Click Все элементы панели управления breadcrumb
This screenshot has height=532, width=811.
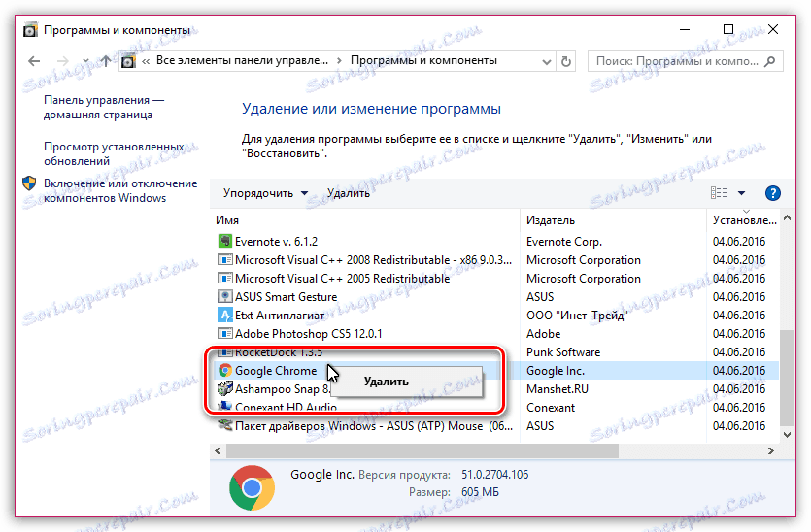coord(242,60)
